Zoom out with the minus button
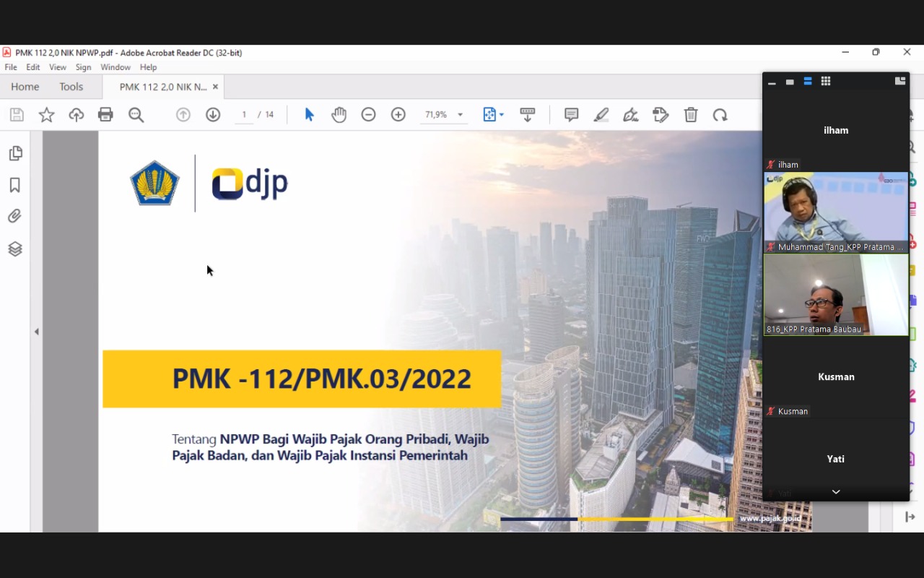 368,115
